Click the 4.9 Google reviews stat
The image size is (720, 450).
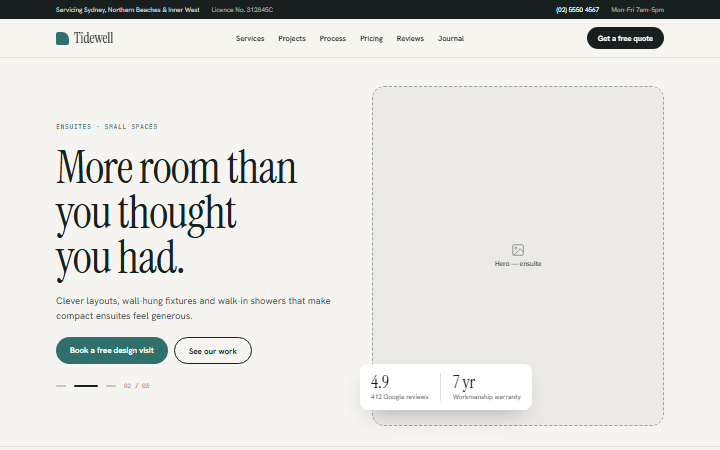(x=399, y=387)
